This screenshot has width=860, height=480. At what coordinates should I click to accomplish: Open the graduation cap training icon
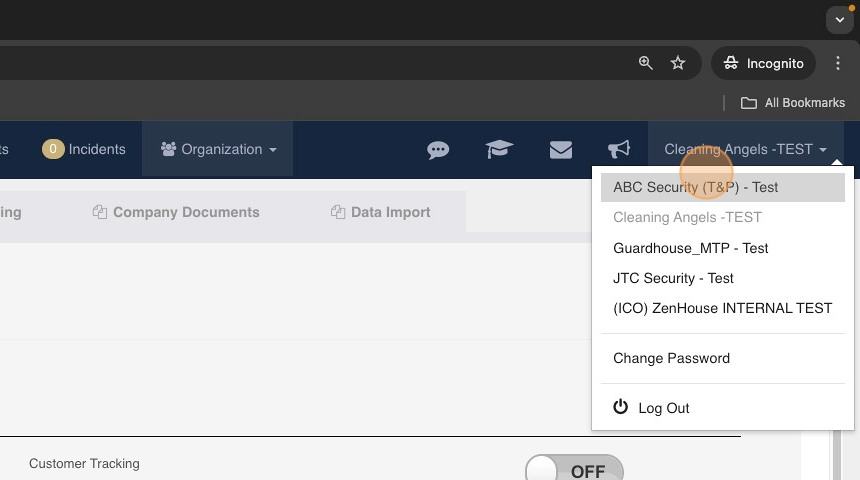[x=499, y=149]
